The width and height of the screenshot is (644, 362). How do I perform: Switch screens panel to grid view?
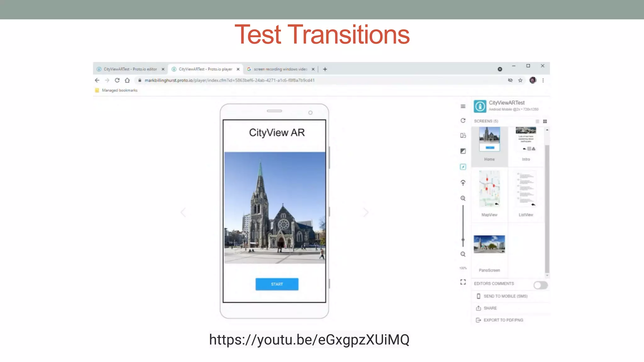tap(545, 121)
